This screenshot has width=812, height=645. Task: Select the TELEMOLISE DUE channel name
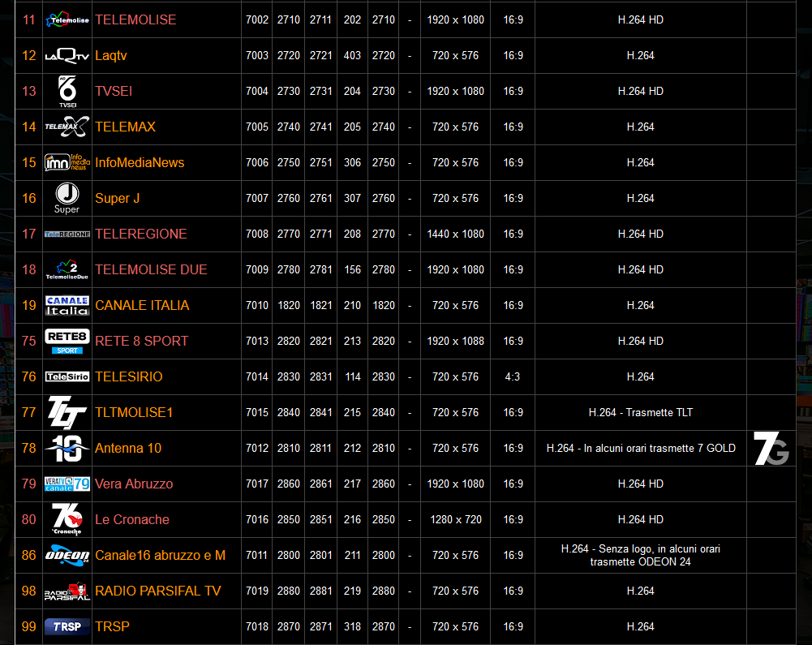[x=151, y=270]
